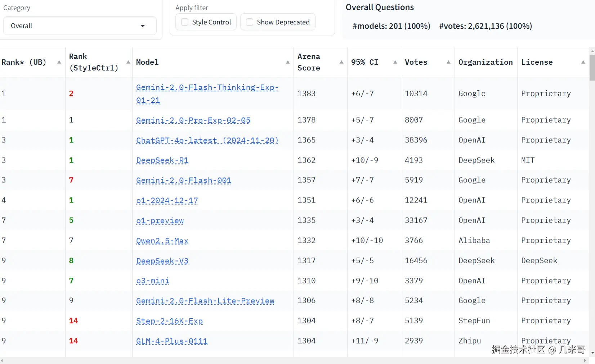
Task: Click vertical scrollbar down arrow
Action: (592, 353)
